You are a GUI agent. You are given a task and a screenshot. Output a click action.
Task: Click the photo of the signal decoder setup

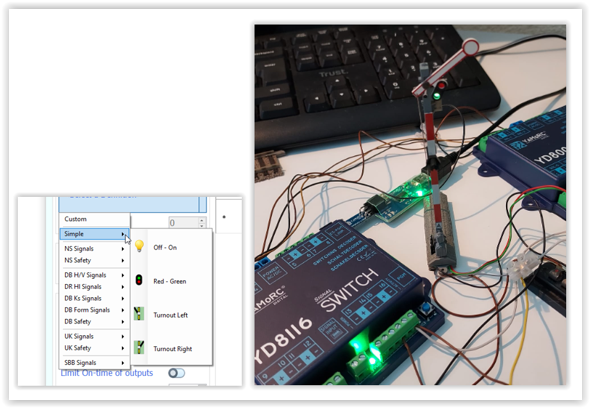click(410, 205)
